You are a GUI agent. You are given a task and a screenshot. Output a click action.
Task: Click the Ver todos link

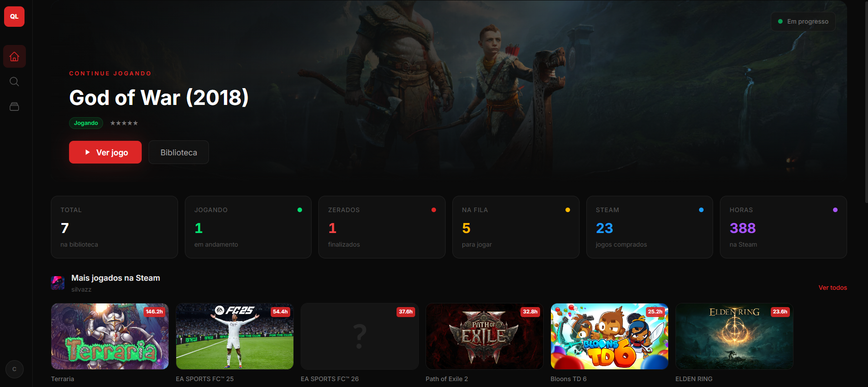click(x=832, y=288)
